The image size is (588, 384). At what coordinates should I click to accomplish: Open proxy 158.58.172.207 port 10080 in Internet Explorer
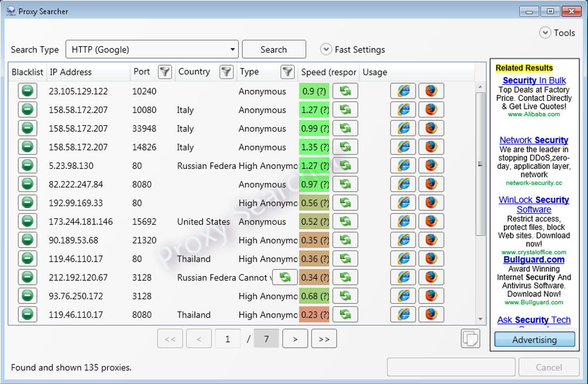pyautogui.click(x=403, y=110)
